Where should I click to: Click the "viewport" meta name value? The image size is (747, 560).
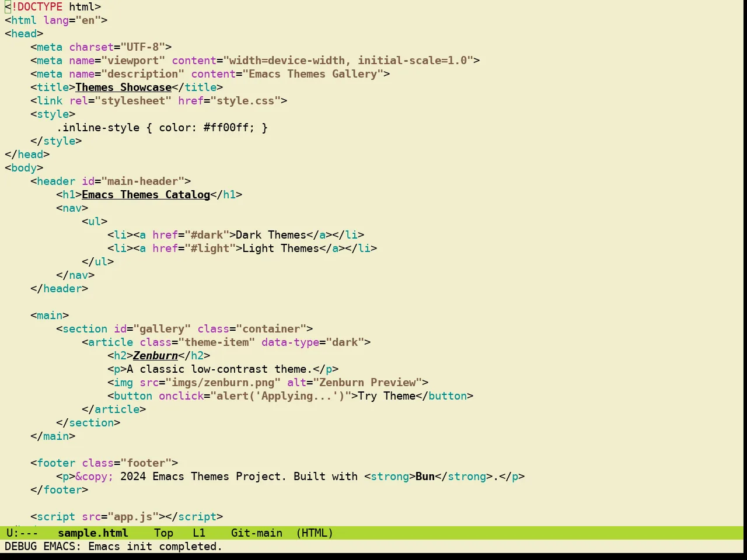pyautogui.click(x=133, y=61)
